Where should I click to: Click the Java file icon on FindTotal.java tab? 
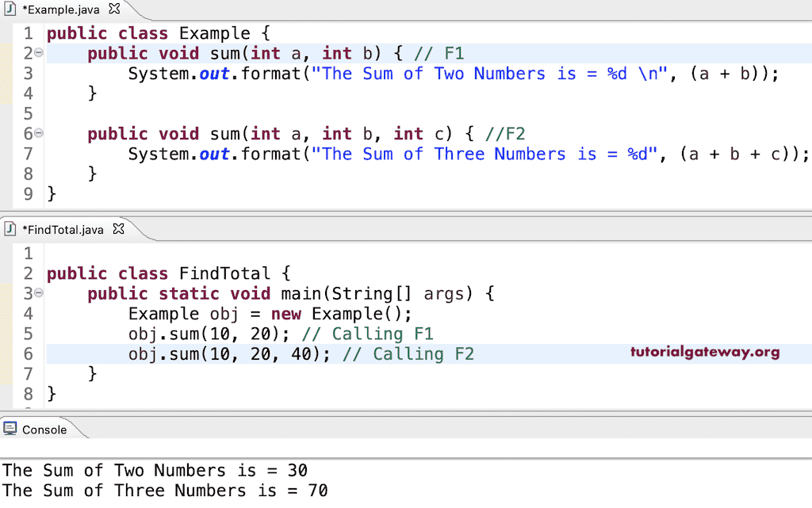click(10, 229)
